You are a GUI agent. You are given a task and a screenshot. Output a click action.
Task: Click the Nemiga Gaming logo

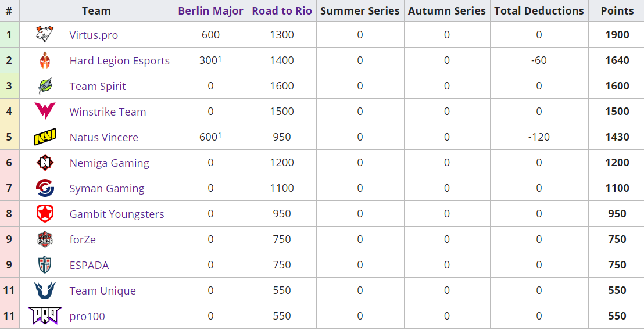point(45,163)
